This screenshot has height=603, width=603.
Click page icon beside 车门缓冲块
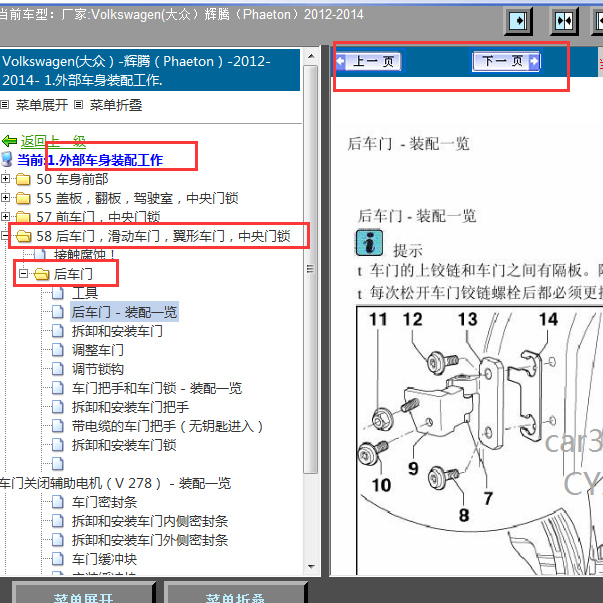coord(58,559)
